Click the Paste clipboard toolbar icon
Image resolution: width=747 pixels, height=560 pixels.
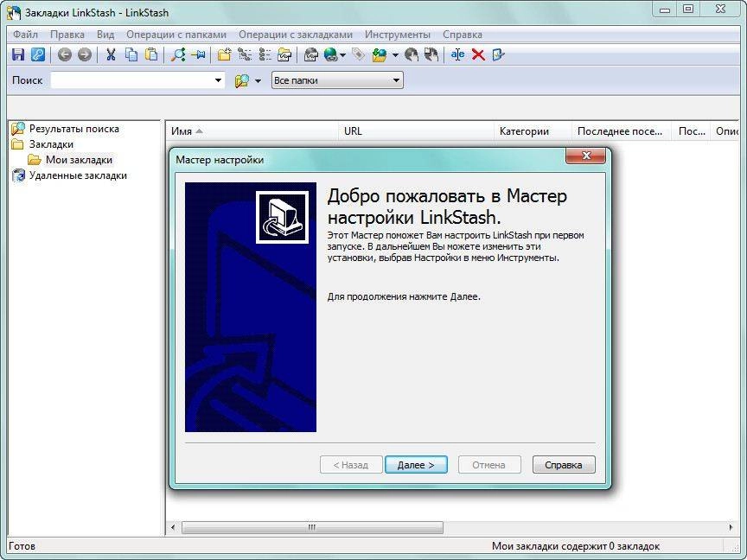pos(151,54)
